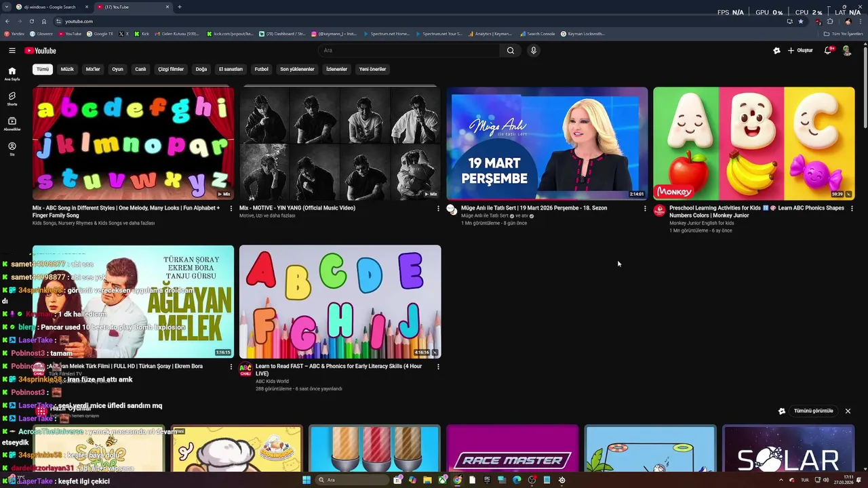Viewport: 868px width, 488px height.
Task: Start voice search with microphone icon
Action: click(x=534, y=50)
